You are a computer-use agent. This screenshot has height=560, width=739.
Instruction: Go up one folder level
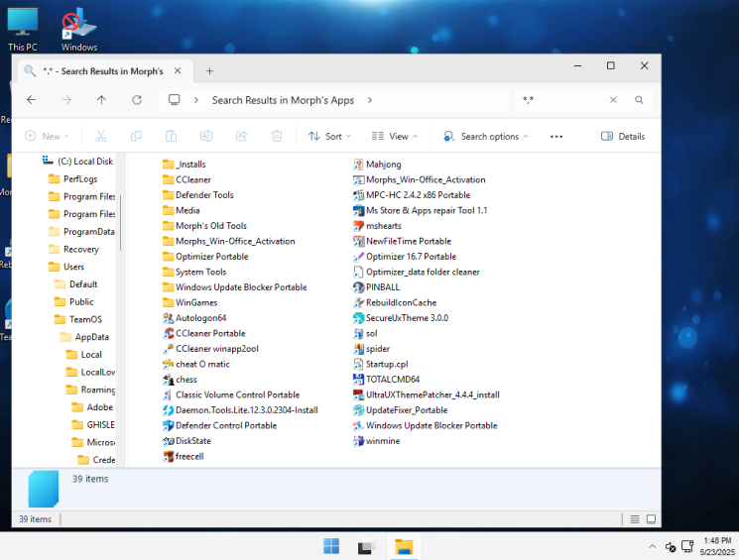(101, 100)
